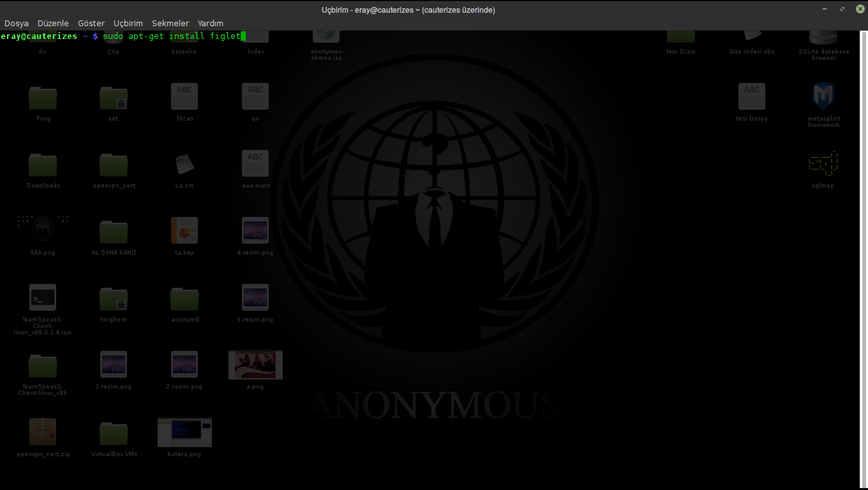Select the 5.resim.png image icon
The height and width of the screenshot is (490, 868).
[x=255, y=297]
